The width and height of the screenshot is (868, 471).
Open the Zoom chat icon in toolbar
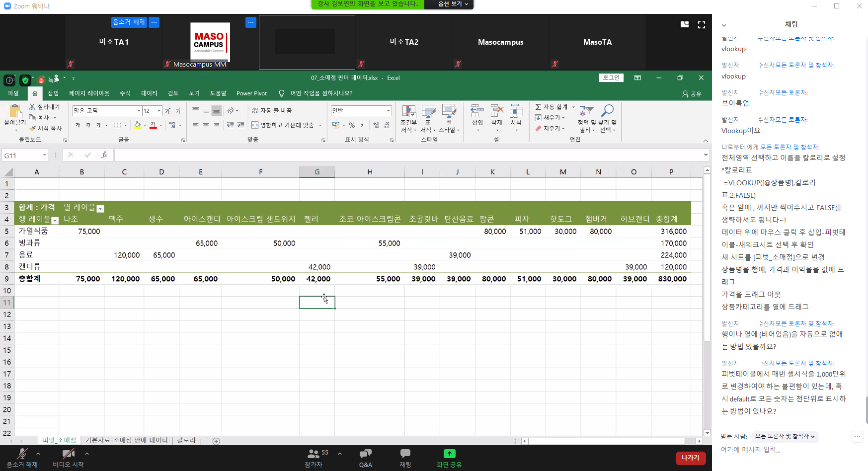point(405,454)
